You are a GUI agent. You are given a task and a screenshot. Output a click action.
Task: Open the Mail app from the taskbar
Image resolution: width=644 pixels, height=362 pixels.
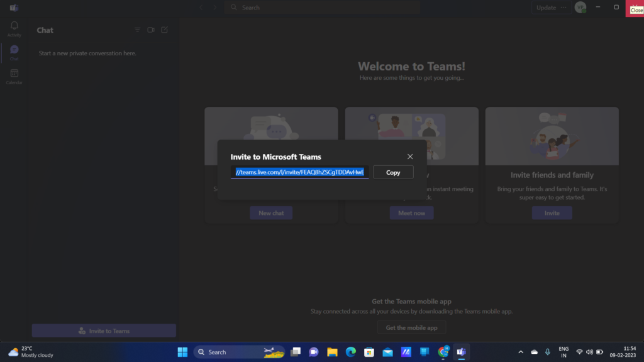pos(387,352)
